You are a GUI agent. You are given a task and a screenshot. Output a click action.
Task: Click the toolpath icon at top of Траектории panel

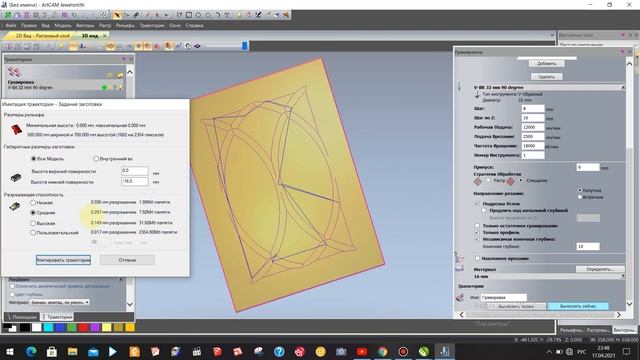pos(14,72)
